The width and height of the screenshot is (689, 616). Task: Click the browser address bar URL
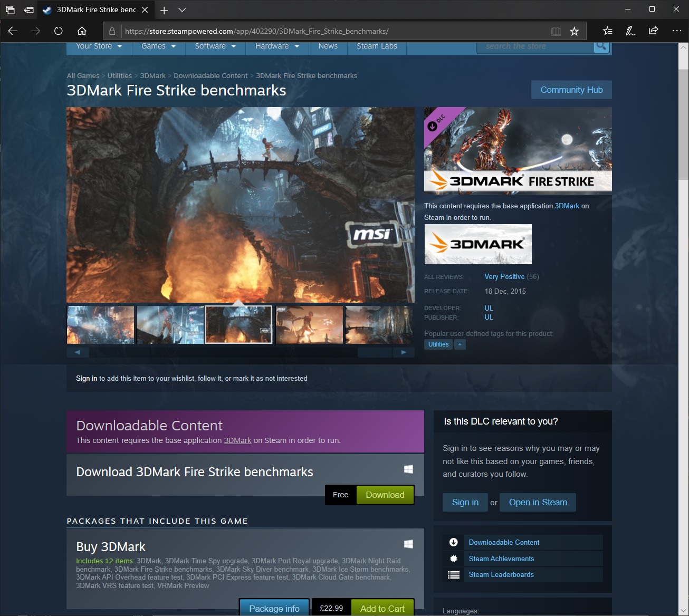(x=257, y=31)
